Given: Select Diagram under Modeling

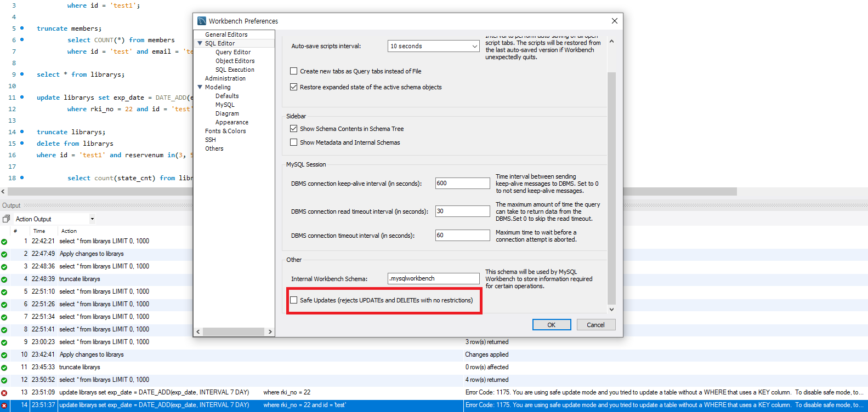Looking at the screenshot, I should click(227, 113).
